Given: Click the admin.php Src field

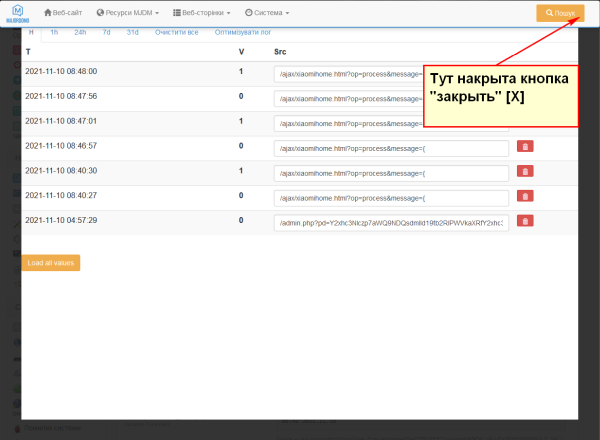Looking at the screenshot, I should point(391,223).
